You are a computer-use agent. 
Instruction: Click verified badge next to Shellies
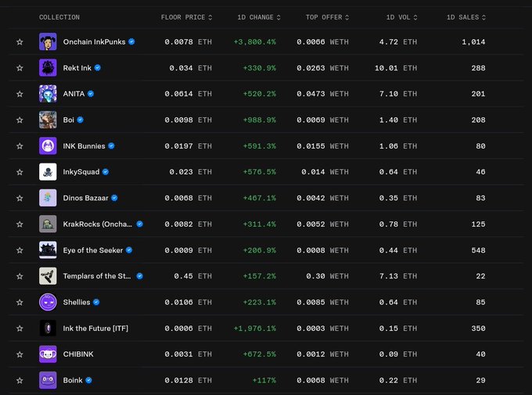tap(96, 302)
